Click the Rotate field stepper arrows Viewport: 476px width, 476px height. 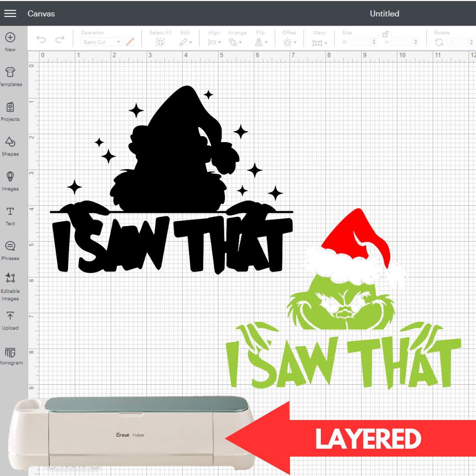point(471,42)
